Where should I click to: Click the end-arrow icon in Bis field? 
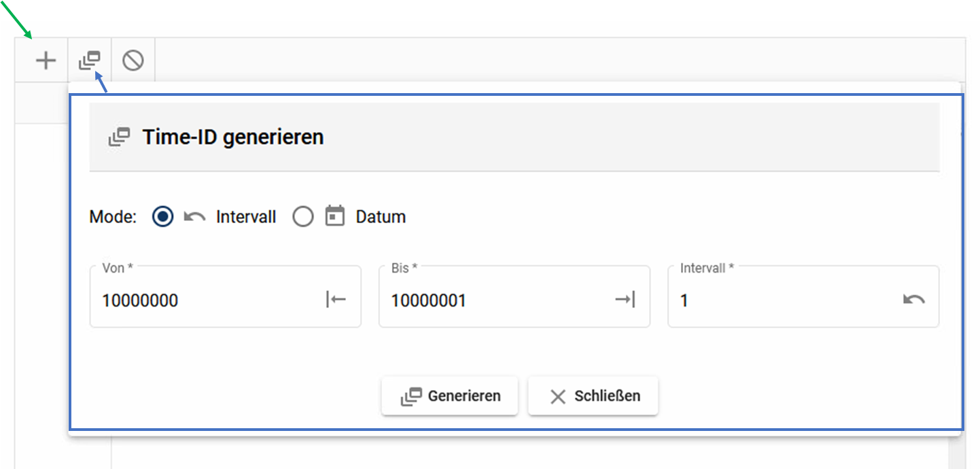pyautogui.click(x=625, y=300)
